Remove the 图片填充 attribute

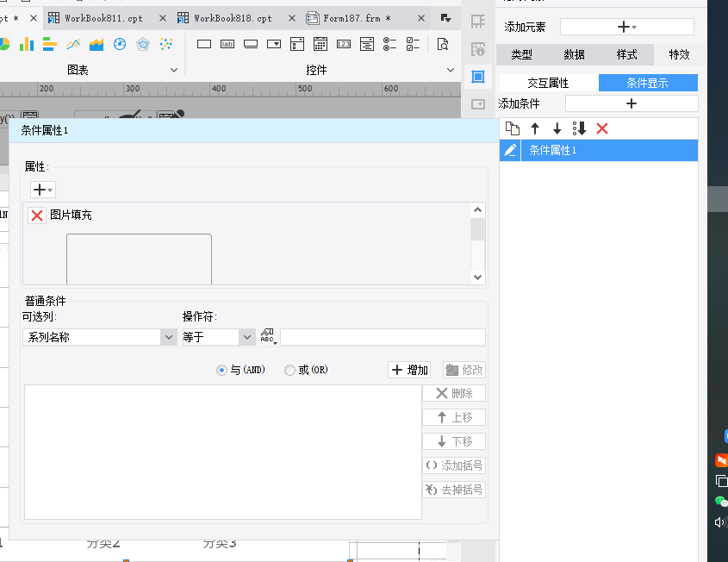coord(37,215)
